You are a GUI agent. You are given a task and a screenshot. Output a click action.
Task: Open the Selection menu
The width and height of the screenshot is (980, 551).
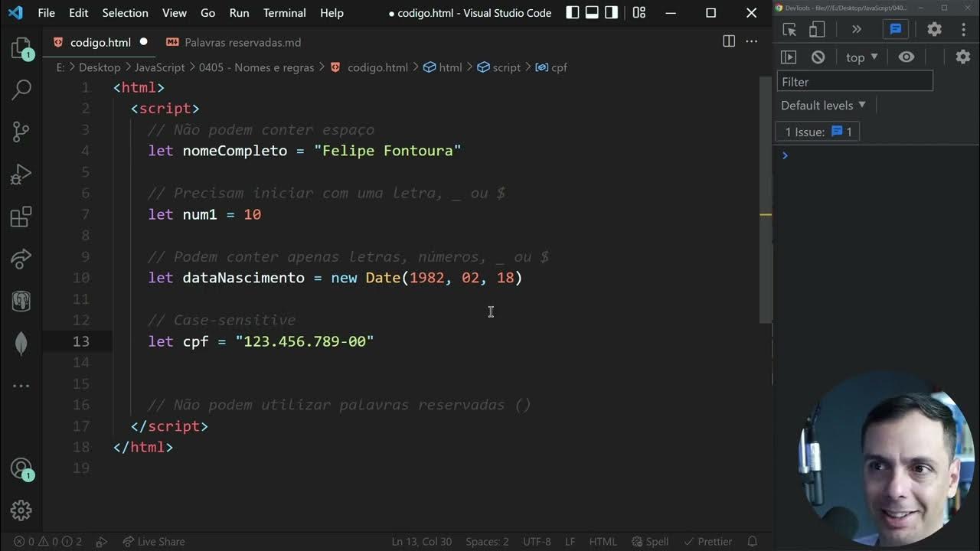[125, 13]
